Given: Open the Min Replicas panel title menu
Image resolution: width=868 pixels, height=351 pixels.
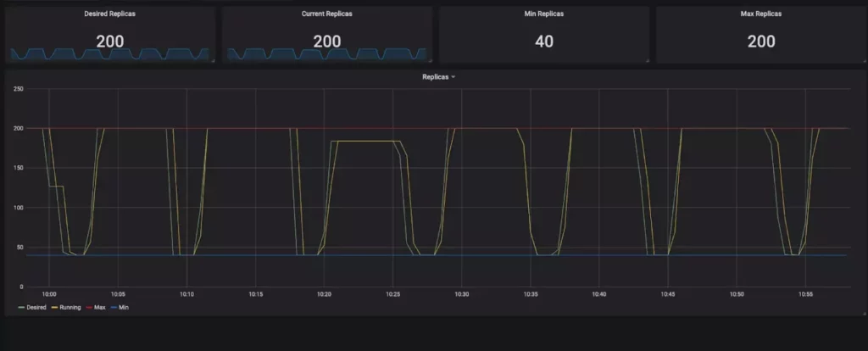Looking at the screenshot, I should 544,14.
